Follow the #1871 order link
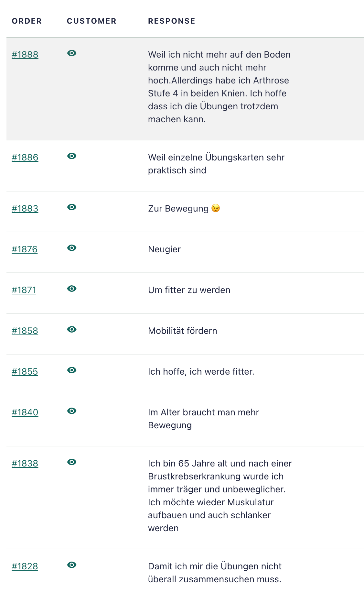This screenshot has width=364, height=592. [x=24, y=290]
